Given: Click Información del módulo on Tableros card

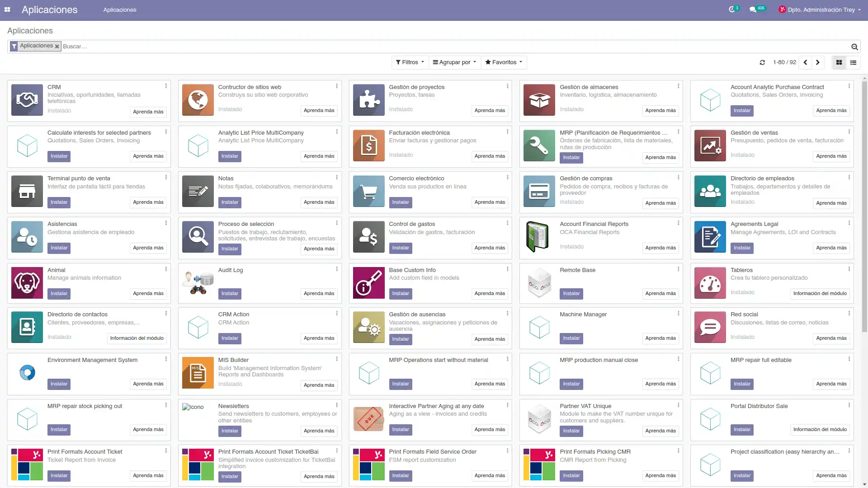Looking at the screenshot, I should click(820, 293).
